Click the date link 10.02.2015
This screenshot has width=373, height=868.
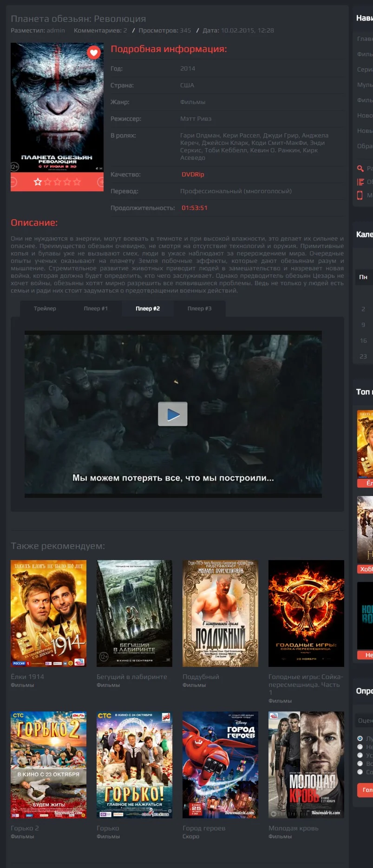(x=247, y=30)
